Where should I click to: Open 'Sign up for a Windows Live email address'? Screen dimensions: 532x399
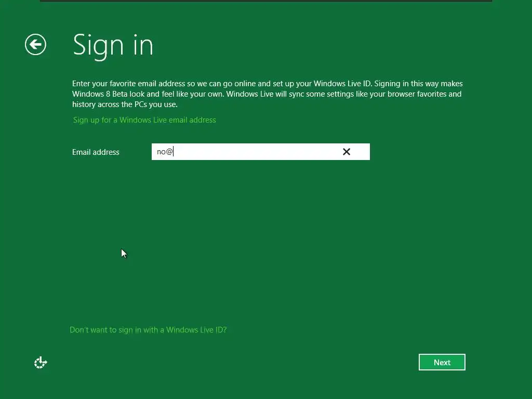click(144, 120)
